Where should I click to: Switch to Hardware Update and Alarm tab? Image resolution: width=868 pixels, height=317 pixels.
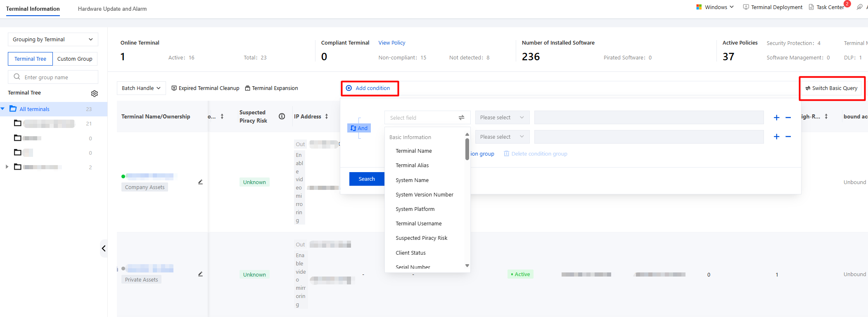coord(112,9)
